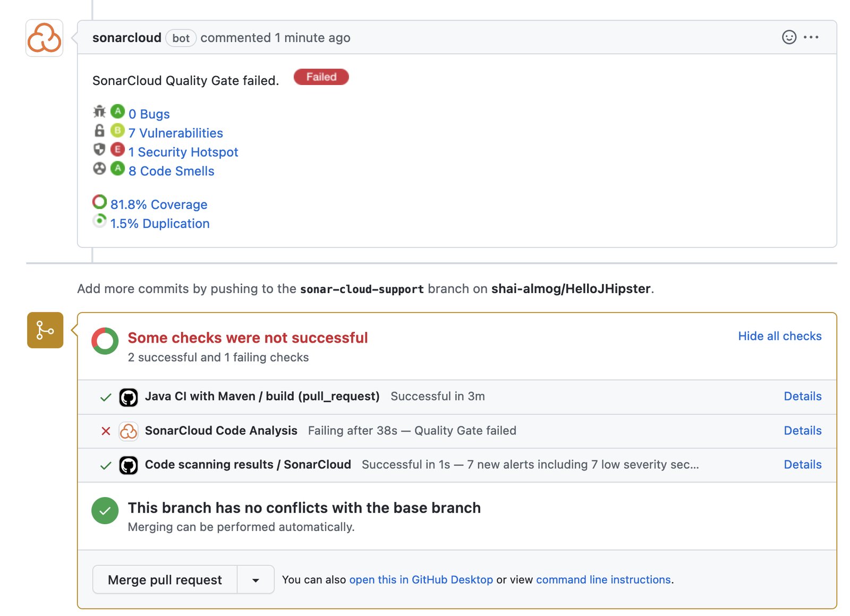Click the bug icon beside 0 Bugs
The height and width of the screenshot is (616, 850).
click(99, 112)
